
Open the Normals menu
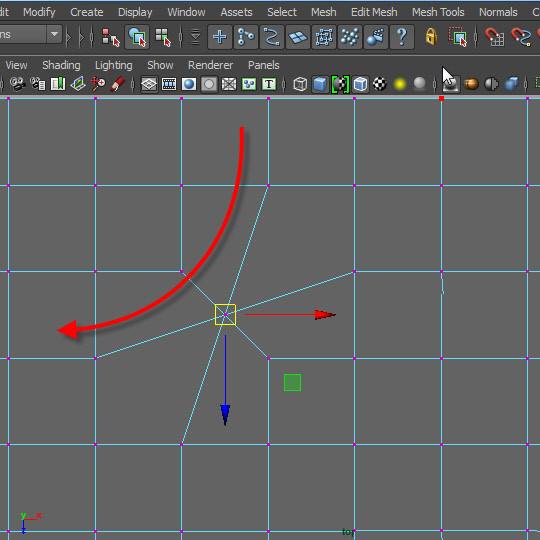tap(498, 12)
